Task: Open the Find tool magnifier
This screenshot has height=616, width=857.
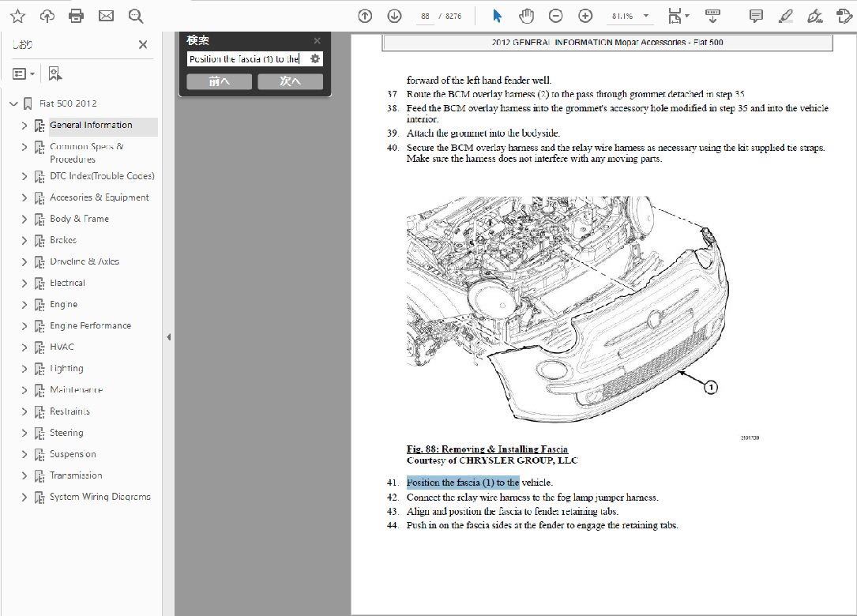Action: point(136,15)
